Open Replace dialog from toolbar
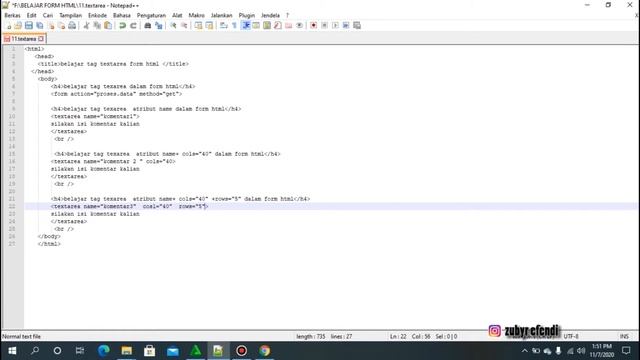This screenshot has width=640, height=360. (x=158, y=26)
